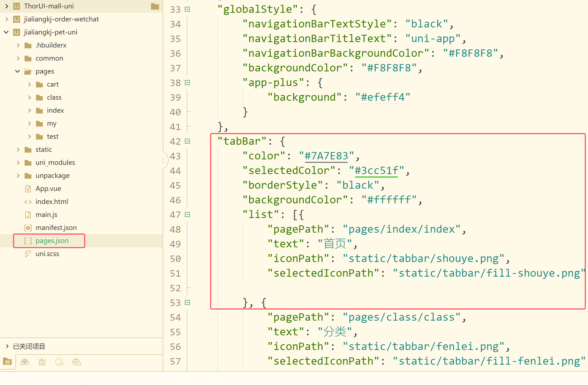Viewport: 588px width, 385px height.
Task: Expand the cart folder
Action: pyautogui.click(x=30, y=84)
